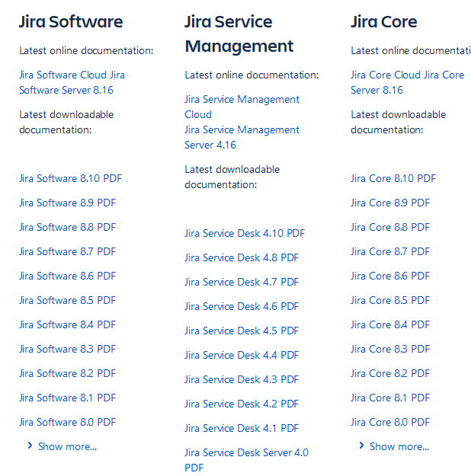Open Jira Service Management Server 4.16 link
471x476 pixels.
pyautogui.click(x=242, y=137)
